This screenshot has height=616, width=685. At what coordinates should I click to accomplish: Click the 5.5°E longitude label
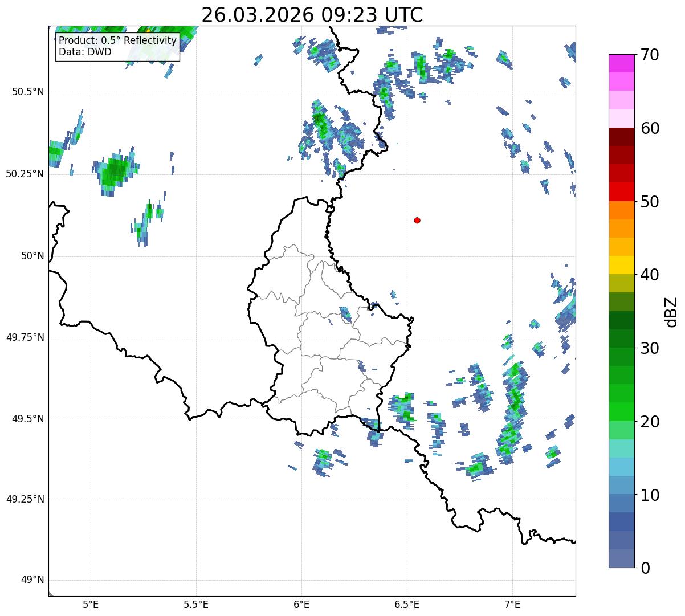pos(196,605)
